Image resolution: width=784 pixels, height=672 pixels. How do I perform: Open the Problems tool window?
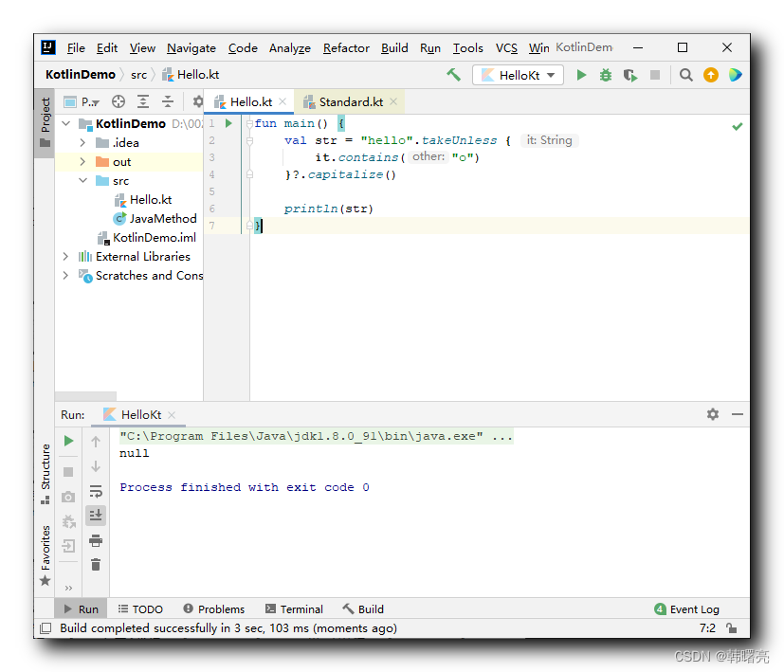tap(214, 609)
